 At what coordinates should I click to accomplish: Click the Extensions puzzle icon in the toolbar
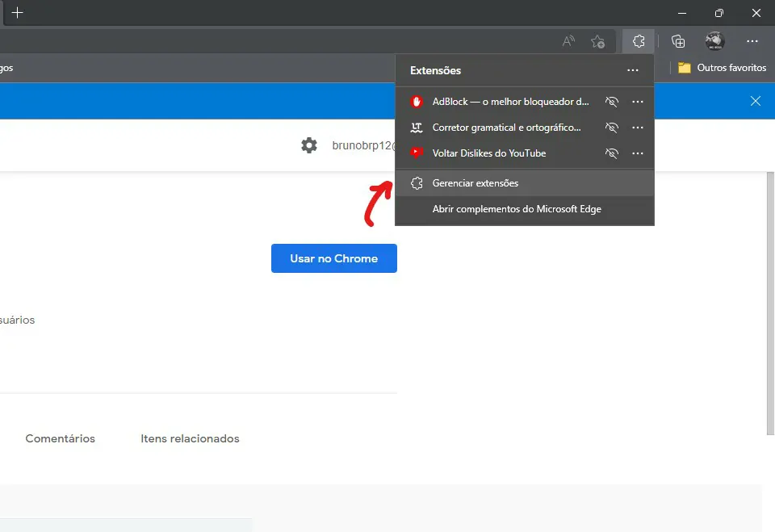639,41
